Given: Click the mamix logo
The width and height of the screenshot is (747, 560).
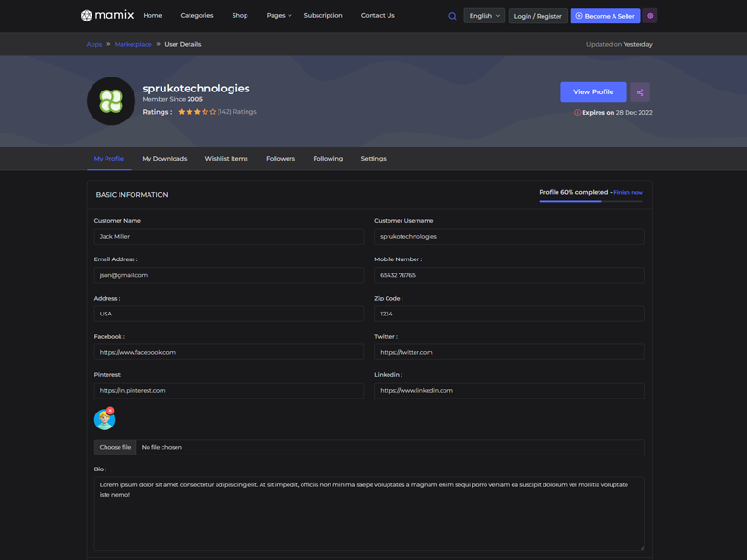Looking at the screenshot, I should (x=107, y=16).
